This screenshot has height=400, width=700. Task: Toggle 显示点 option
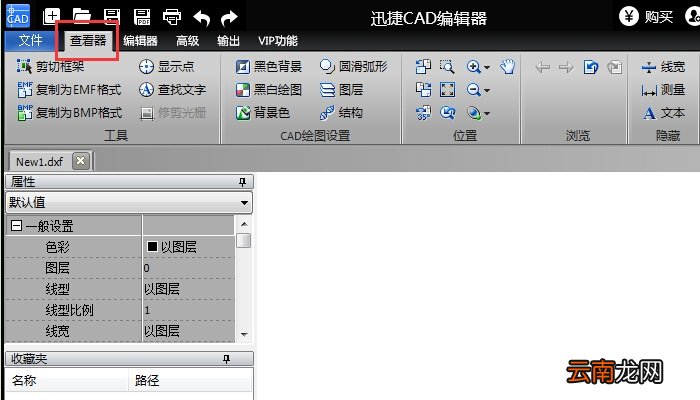tap(166, 67)
